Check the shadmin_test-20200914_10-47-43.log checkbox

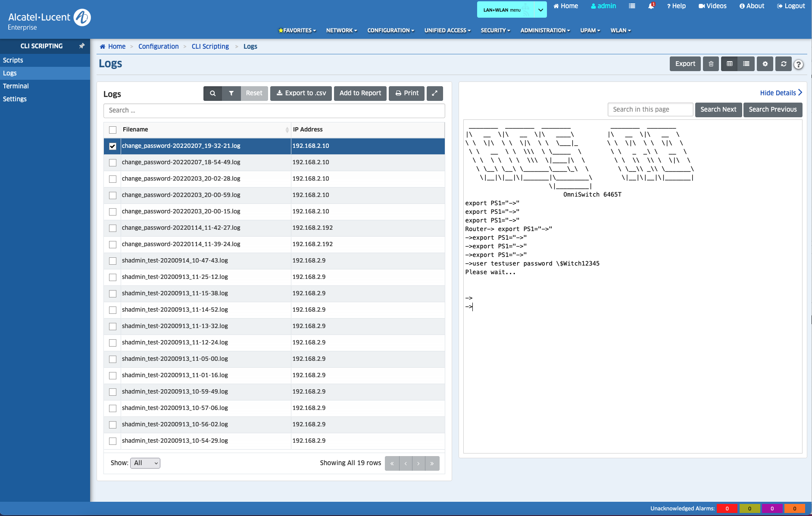[113, 261]
